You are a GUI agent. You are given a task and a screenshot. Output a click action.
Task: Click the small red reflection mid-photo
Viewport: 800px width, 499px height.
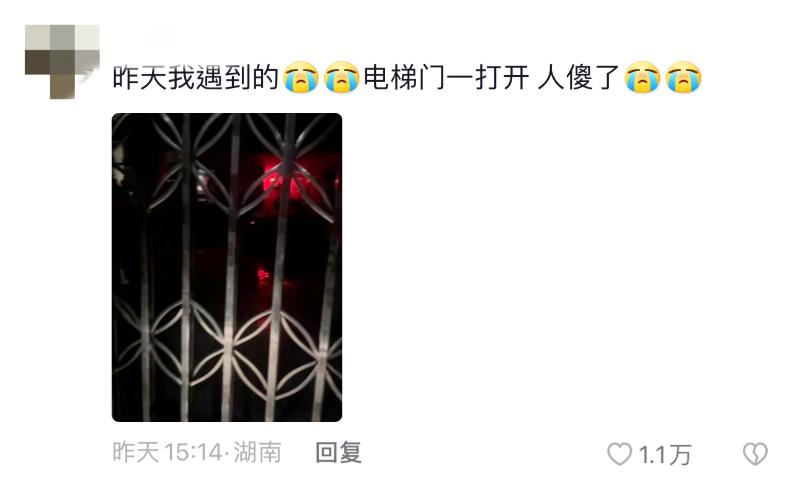tap(263, 276)
